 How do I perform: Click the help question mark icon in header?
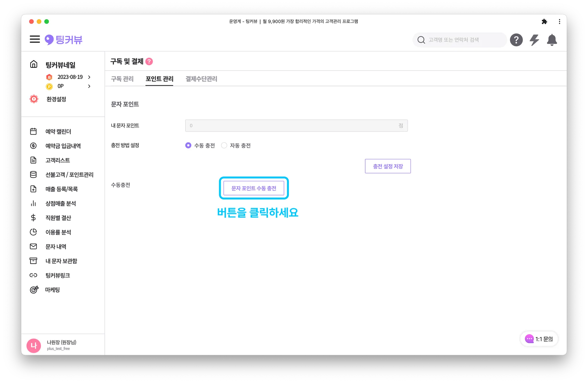(516, 40)
